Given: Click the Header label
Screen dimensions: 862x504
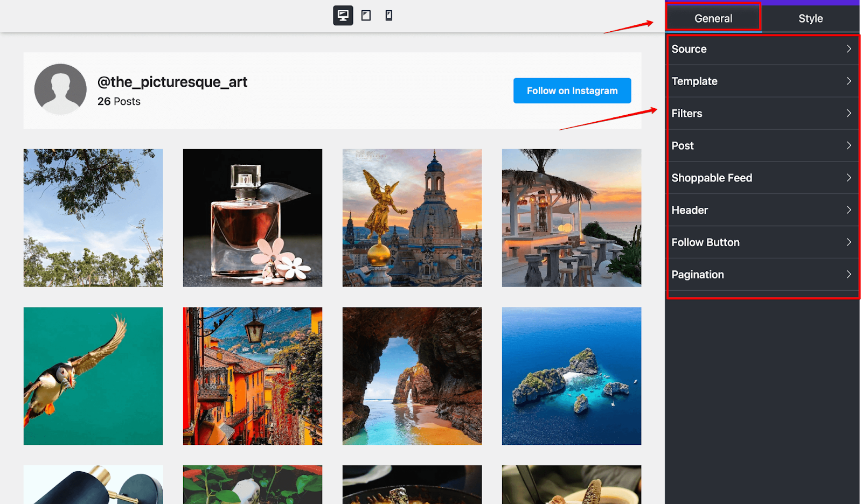Looking at the screenshot, I should pos(690,210).
